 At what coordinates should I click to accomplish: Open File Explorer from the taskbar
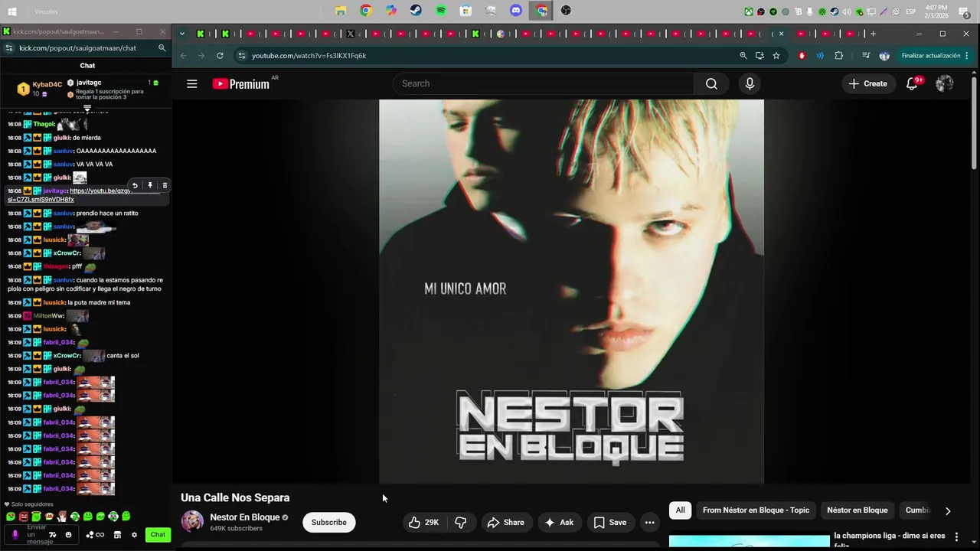[341, 11]
